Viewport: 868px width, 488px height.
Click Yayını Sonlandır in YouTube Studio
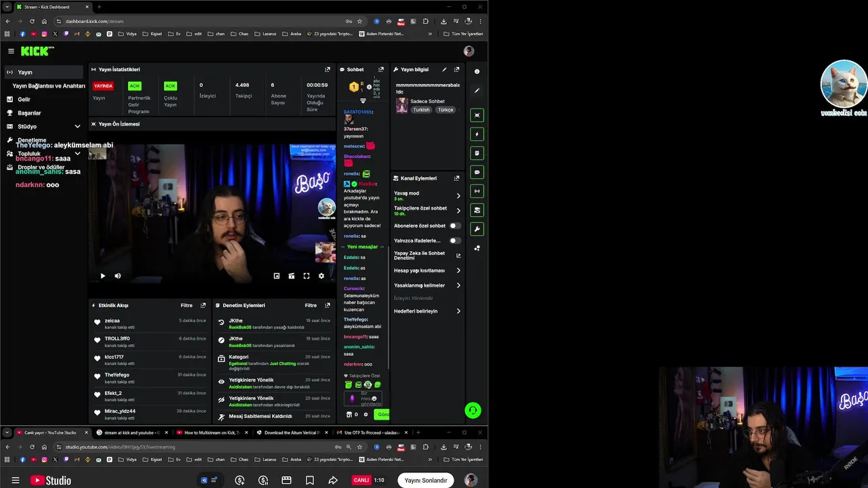426,480
